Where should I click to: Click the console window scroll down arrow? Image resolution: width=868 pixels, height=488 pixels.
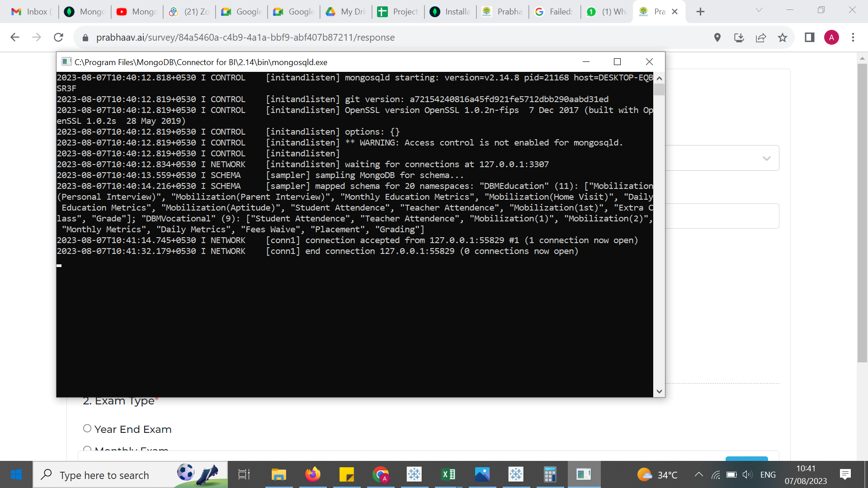click(659, 391)
